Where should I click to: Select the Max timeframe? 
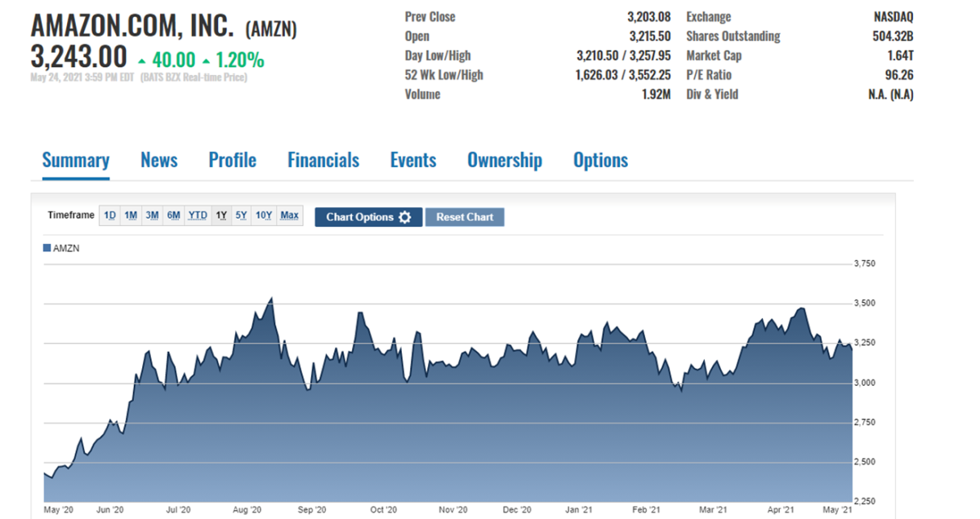coord(289,215)
